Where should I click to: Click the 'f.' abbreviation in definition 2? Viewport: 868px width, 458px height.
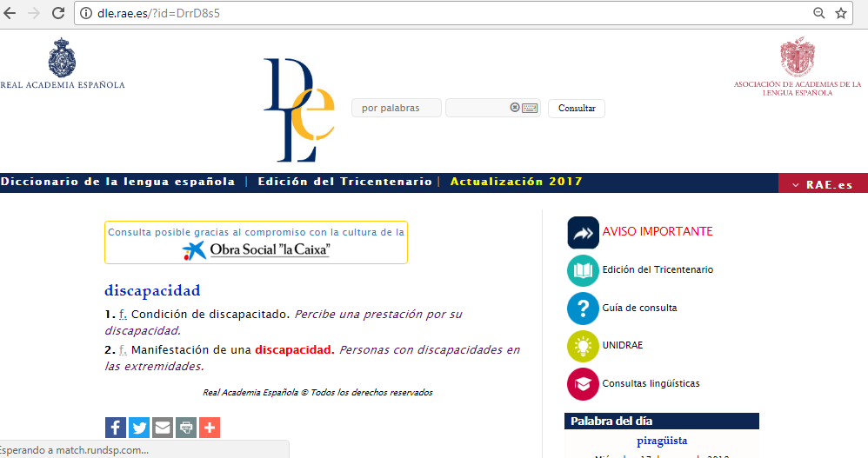coord(123,350)
